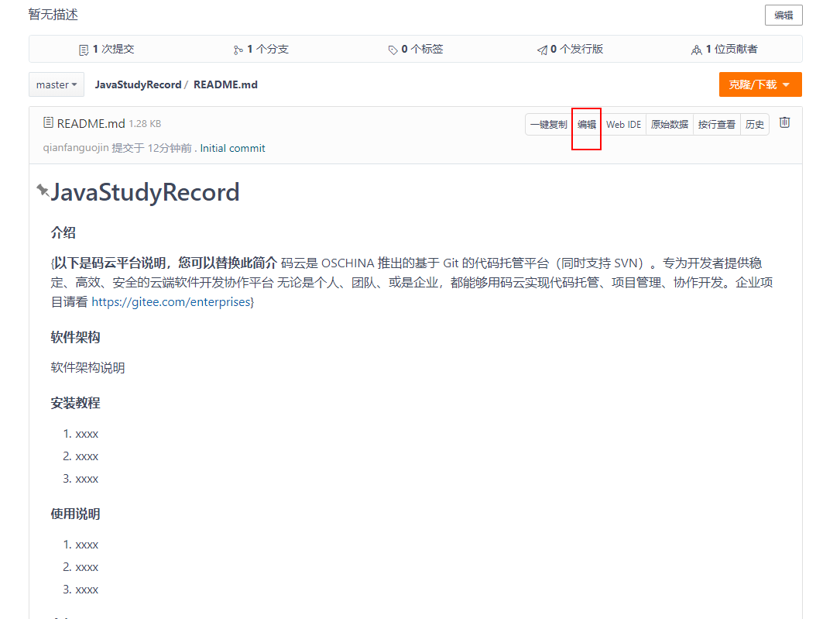Expand the master branch dropdown
This screenshot has height=619, width=840.
click(x=57, y=84)
